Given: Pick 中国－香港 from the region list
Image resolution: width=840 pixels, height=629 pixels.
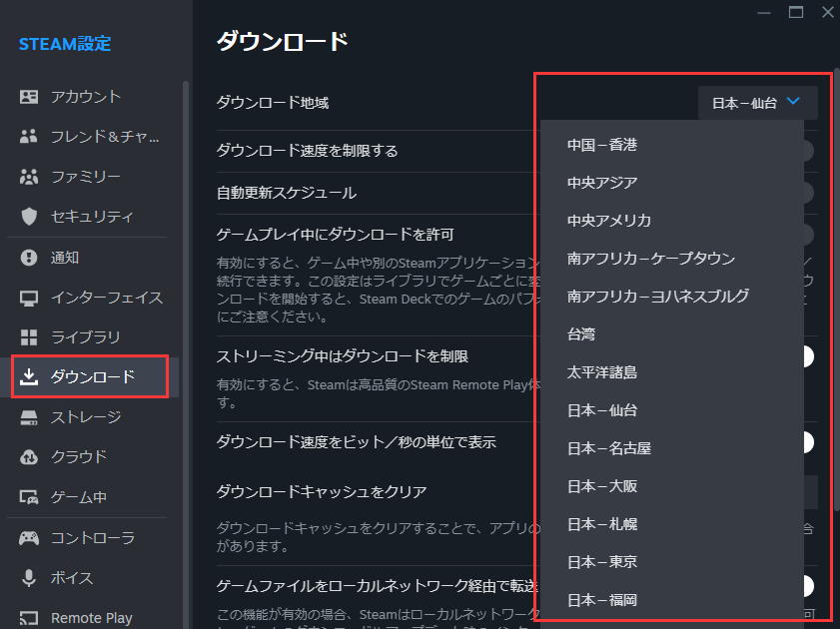Looking at the screenshot, I should (602, 145).
